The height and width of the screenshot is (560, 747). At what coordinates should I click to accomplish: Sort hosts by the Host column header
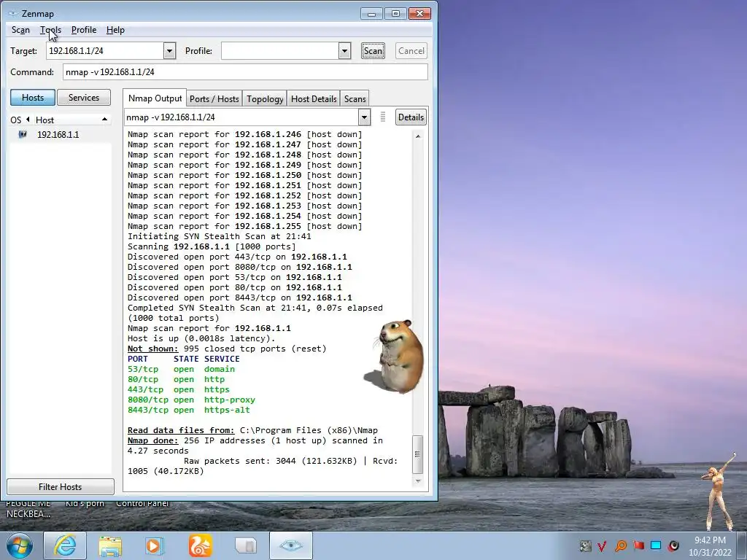pos(44,120)
